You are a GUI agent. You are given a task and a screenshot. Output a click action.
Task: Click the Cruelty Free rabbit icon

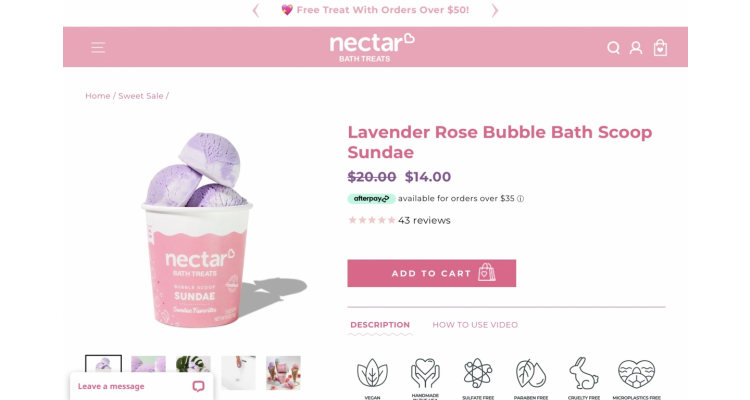point(584,373)
